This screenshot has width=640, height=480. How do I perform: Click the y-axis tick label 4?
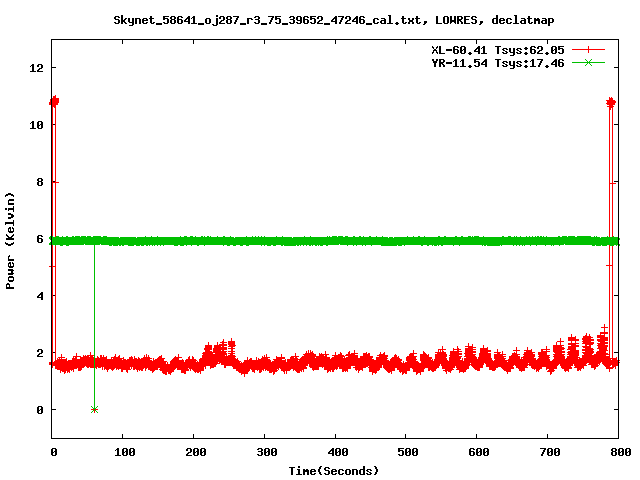coord(40,296)
